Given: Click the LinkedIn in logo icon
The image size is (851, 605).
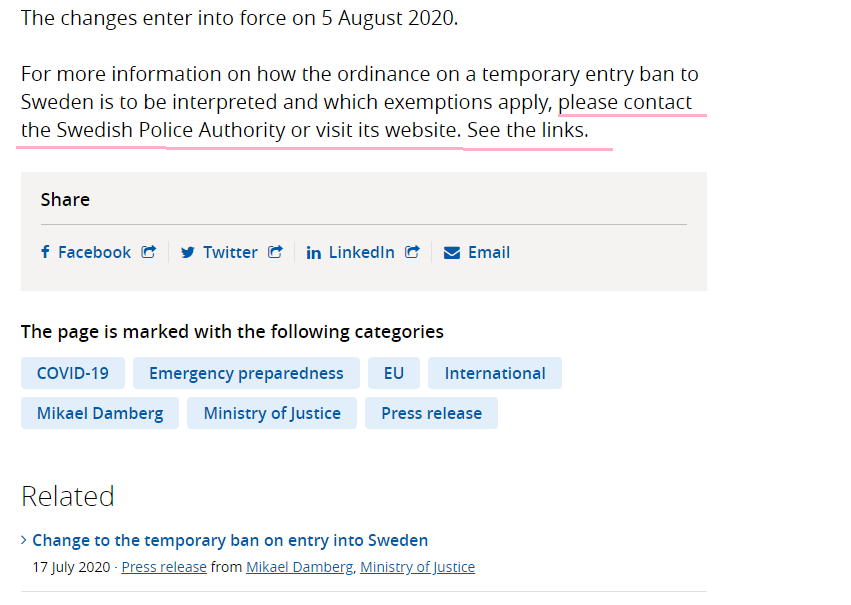Looking at the screenshot, I should [314, 252].
